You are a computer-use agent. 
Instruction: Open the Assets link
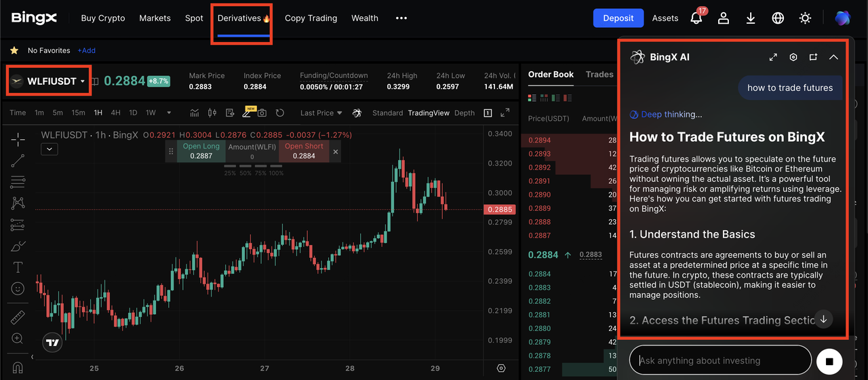665,18
